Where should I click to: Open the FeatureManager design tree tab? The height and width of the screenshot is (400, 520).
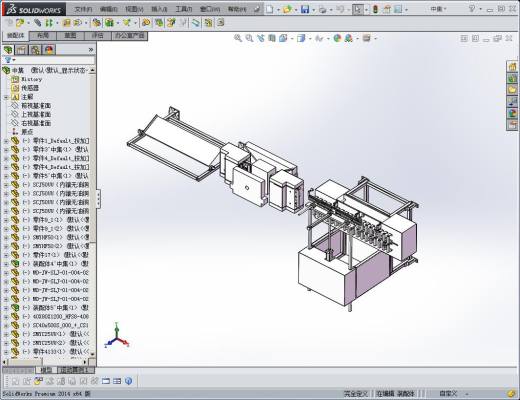coord(8,50)
